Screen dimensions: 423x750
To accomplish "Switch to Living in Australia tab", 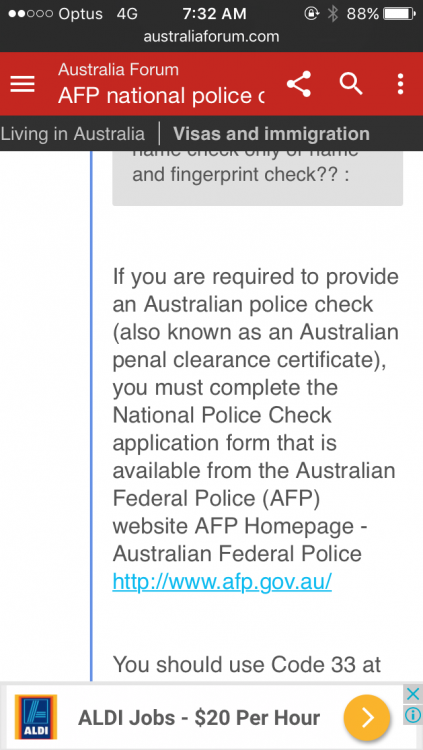I will point(72,134).
